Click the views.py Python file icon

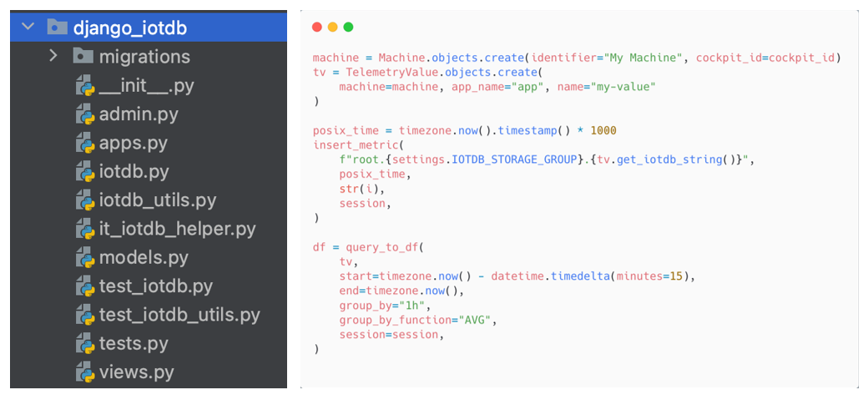84,372
